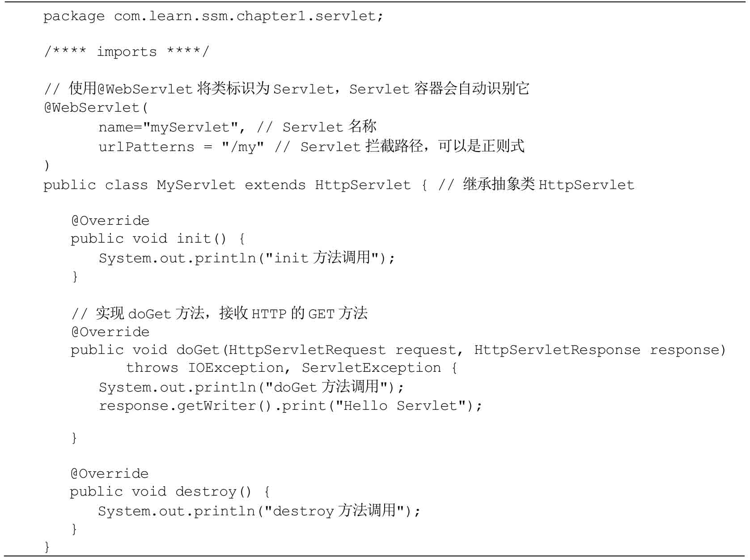Click the MyServlet class name
The image size is (750, 560).
coord(196,185)
